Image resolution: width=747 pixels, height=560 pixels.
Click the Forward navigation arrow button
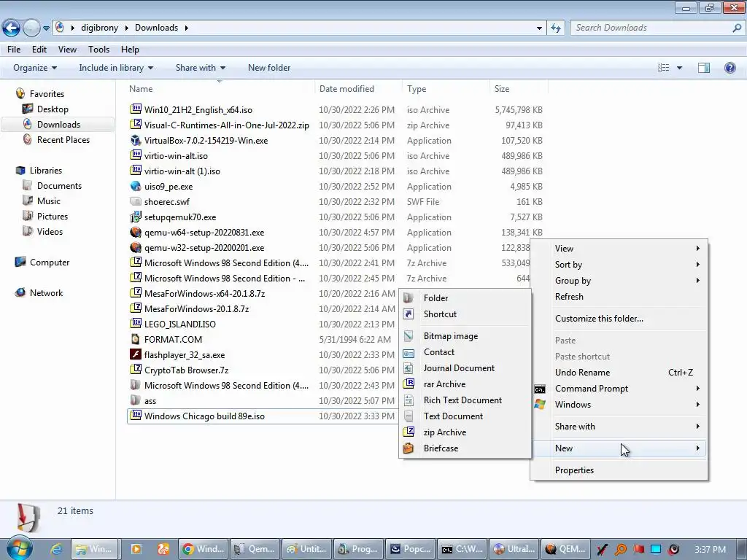[31, 28]
